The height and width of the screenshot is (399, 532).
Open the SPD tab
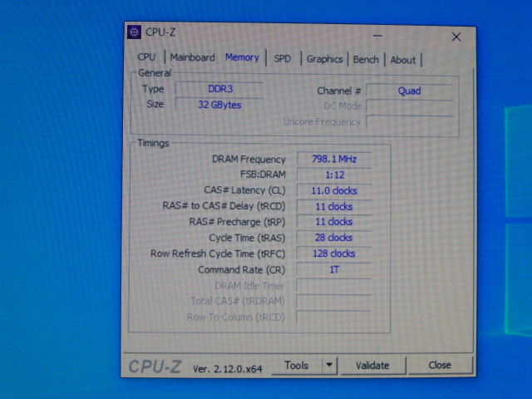[283, 59]
